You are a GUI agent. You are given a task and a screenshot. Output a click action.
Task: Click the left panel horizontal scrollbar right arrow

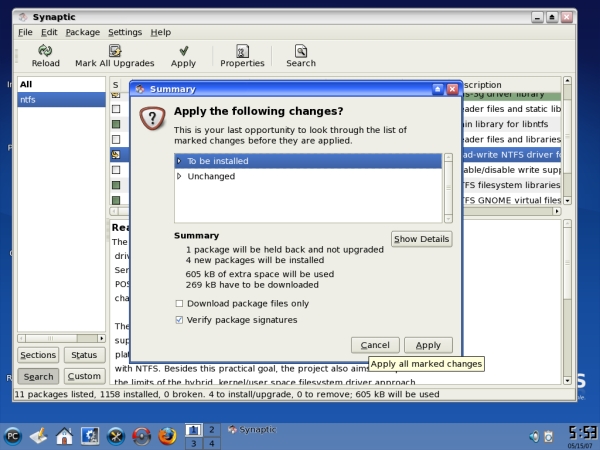(x=101, y=338)
